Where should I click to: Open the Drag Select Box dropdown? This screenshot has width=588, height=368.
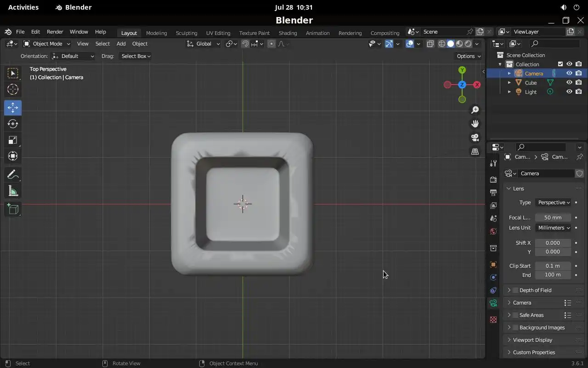coord(136,56)
